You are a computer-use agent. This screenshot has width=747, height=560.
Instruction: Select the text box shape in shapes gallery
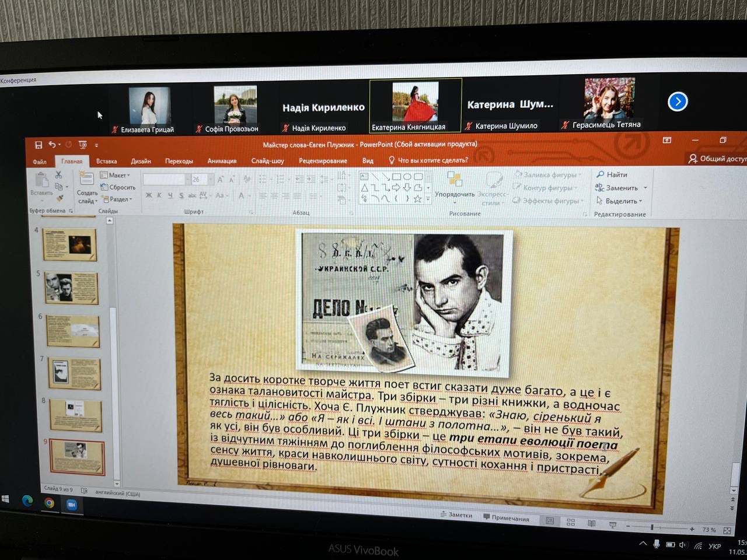tap(364, 177)
